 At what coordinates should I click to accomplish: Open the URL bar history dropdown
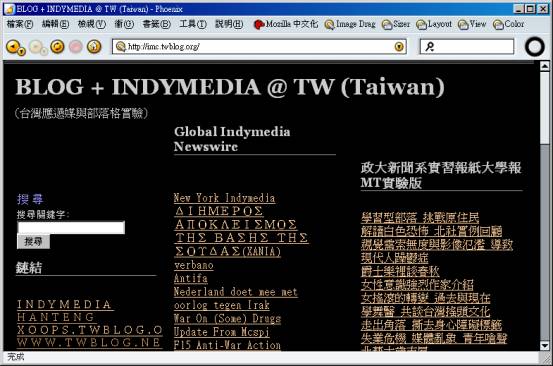[399, 47]
